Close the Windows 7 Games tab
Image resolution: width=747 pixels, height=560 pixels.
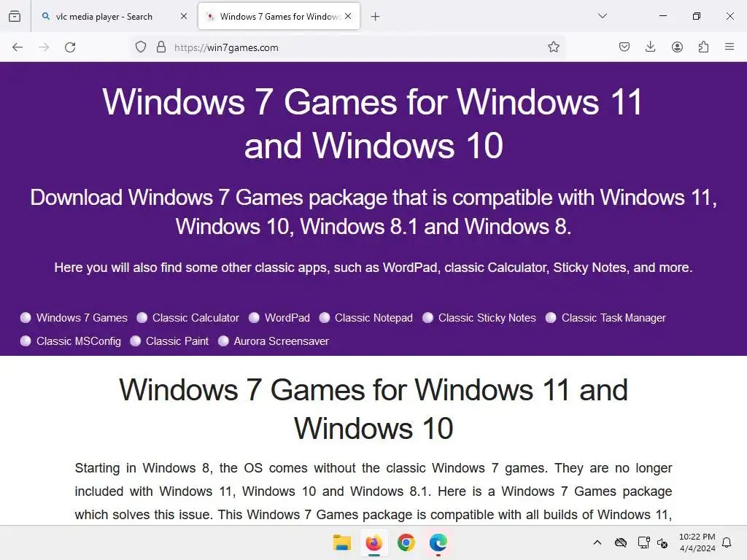(348, 16)
